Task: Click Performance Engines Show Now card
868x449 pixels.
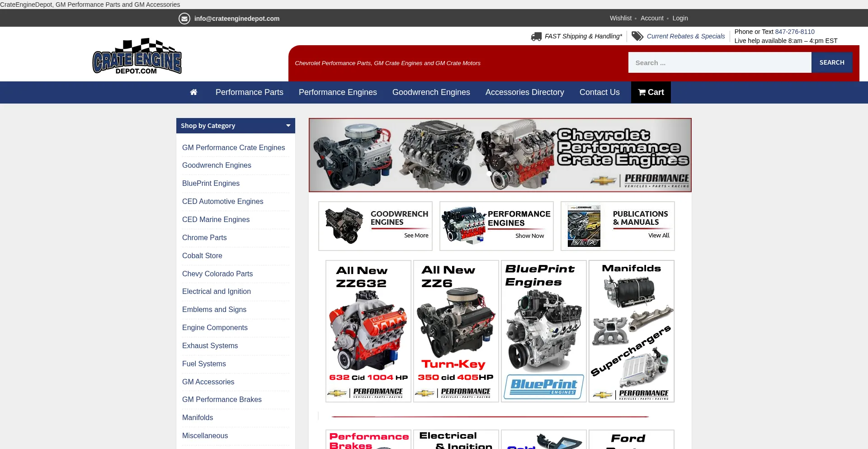Action: point(496,226)
